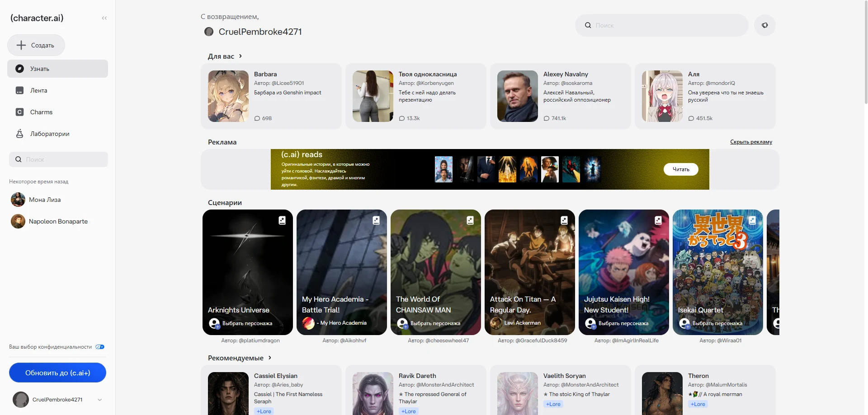This screenshot has width=868, height=415.
Task: Select the Levi Ackerman avatar
Action: pos(496,323)
